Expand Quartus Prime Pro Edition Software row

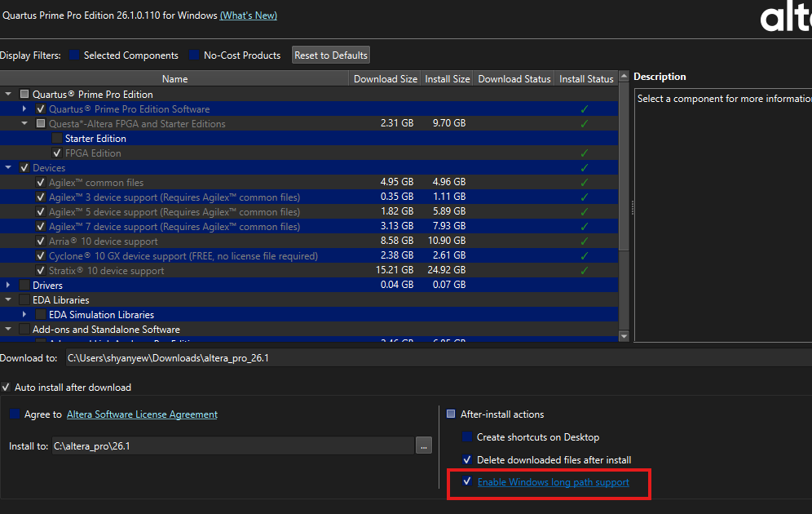(24, 109)
